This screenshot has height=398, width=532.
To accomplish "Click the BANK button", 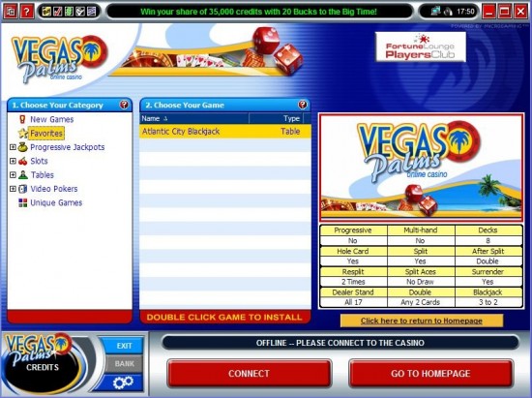I will 124,364.
